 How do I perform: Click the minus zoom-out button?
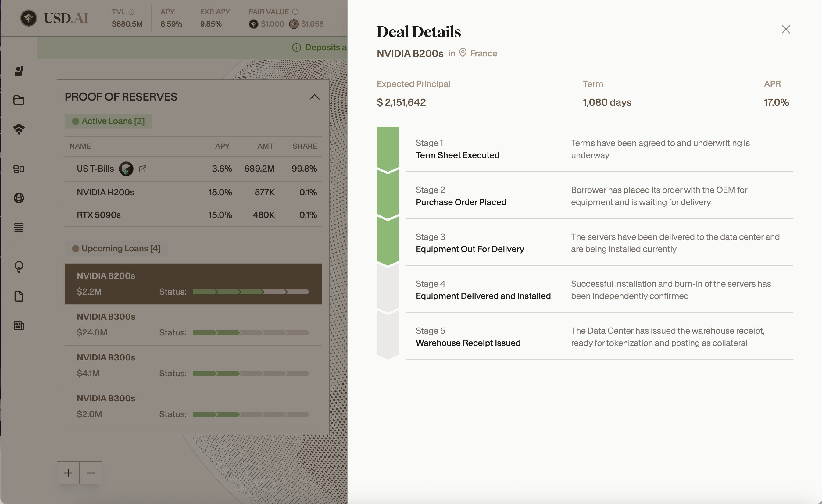pos(91,473)
